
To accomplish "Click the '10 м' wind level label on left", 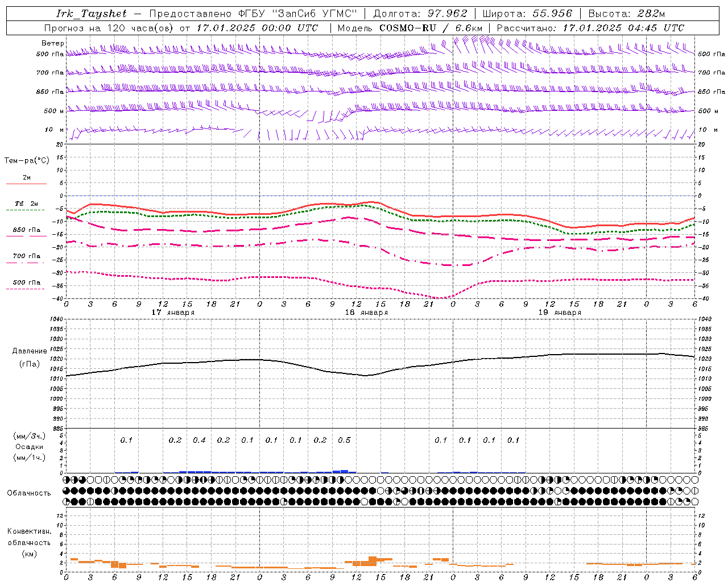I will [55, 130].
